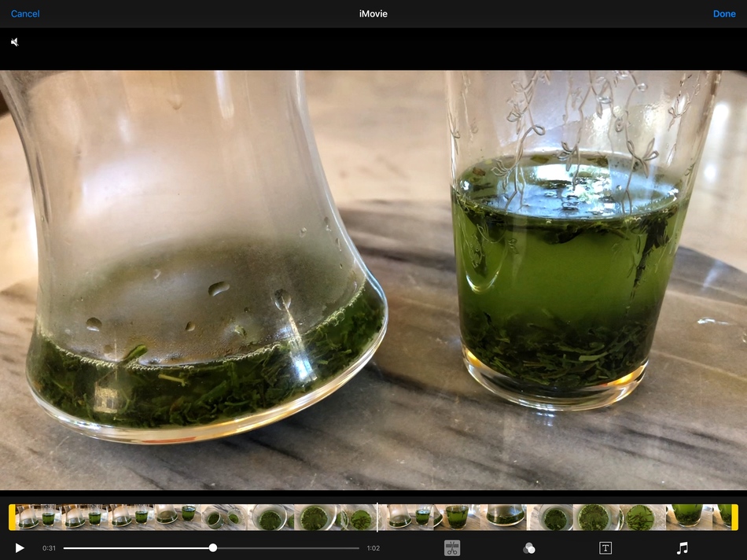The height and width of the screenshot is (560, 747).
Task: Tap Done to finish editing
Action: tap(724, 13)
